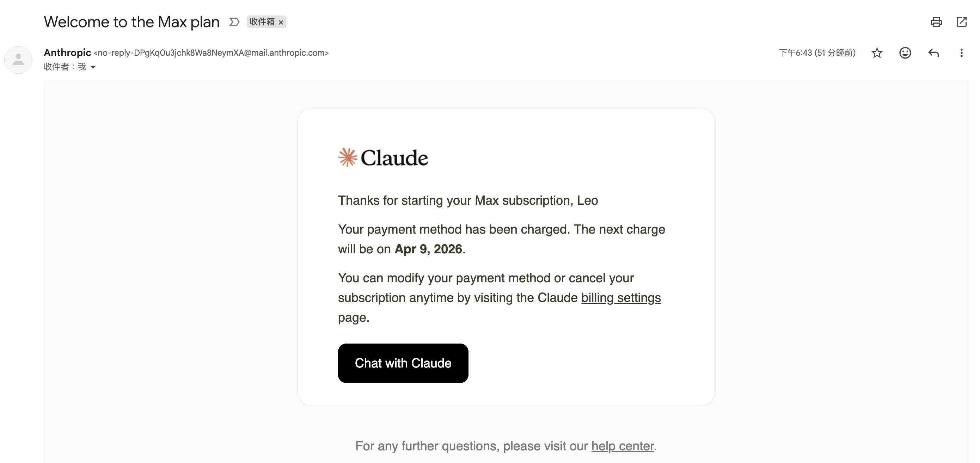
Task: Toggle the importance marker beside the subject
Action: pyautogui.click(x=234, y=22)
